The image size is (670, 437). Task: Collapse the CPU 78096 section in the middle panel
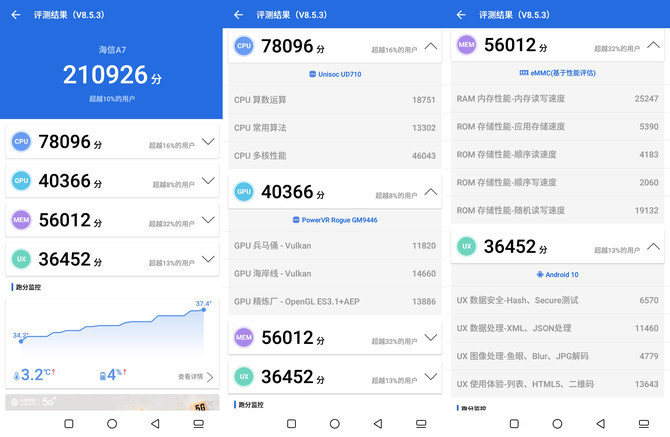tap(431, 46)
